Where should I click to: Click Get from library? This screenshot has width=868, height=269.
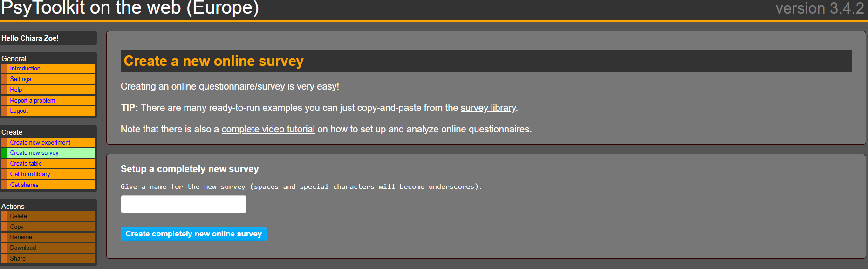tap(30, 174)
